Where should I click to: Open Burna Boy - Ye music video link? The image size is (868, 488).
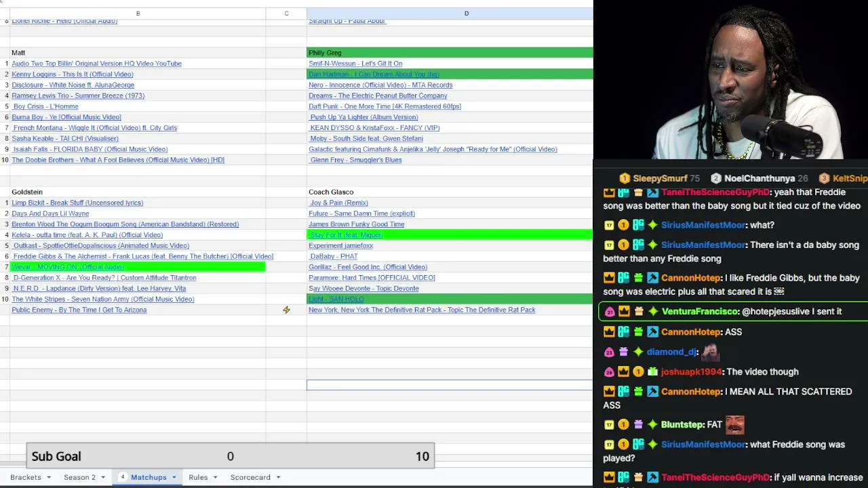click(66, 117)
